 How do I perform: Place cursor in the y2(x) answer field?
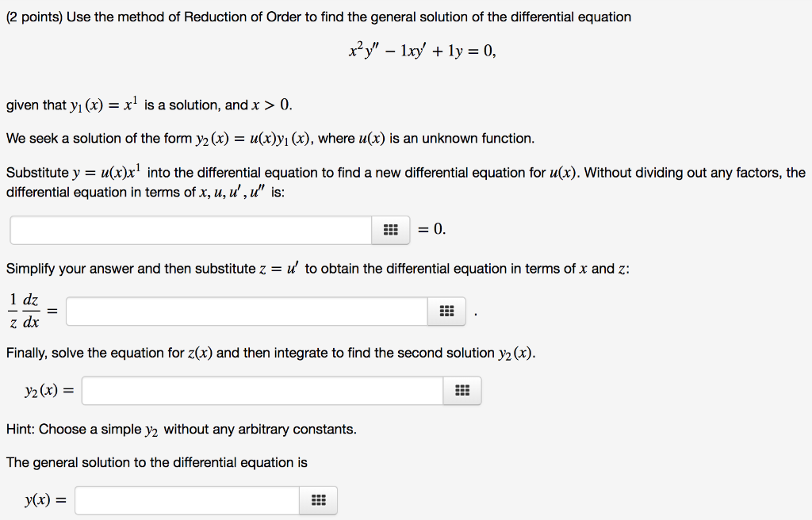pos(262,390)
